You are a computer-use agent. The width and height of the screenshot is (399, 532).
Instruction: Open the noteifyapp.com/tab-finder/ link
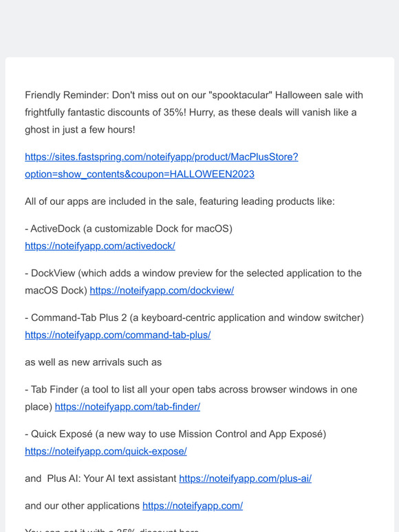[127, 406]
